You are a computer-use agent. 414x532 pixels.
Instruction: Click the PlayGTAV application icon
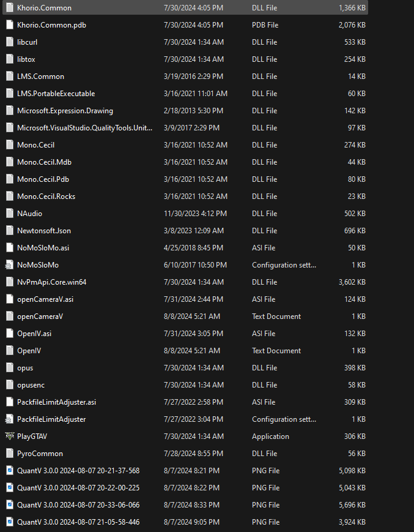click(x=10, y=436)
